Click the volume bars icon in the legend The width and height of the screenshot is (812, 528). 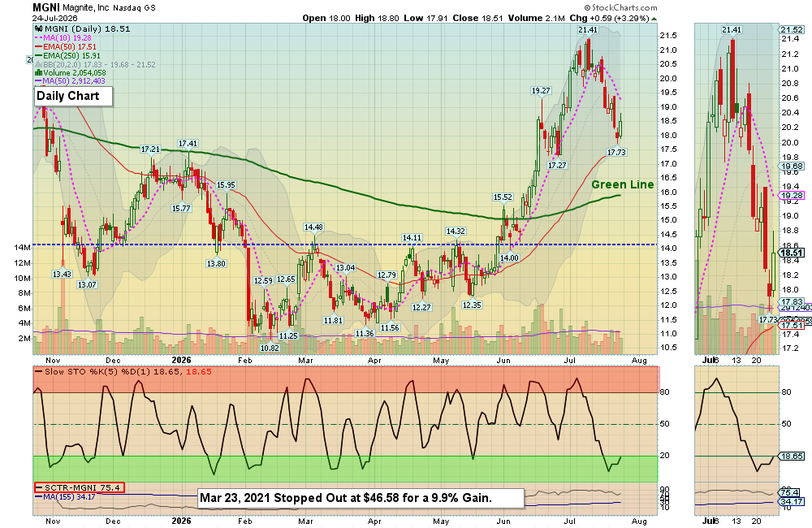(x=38, y=73)
